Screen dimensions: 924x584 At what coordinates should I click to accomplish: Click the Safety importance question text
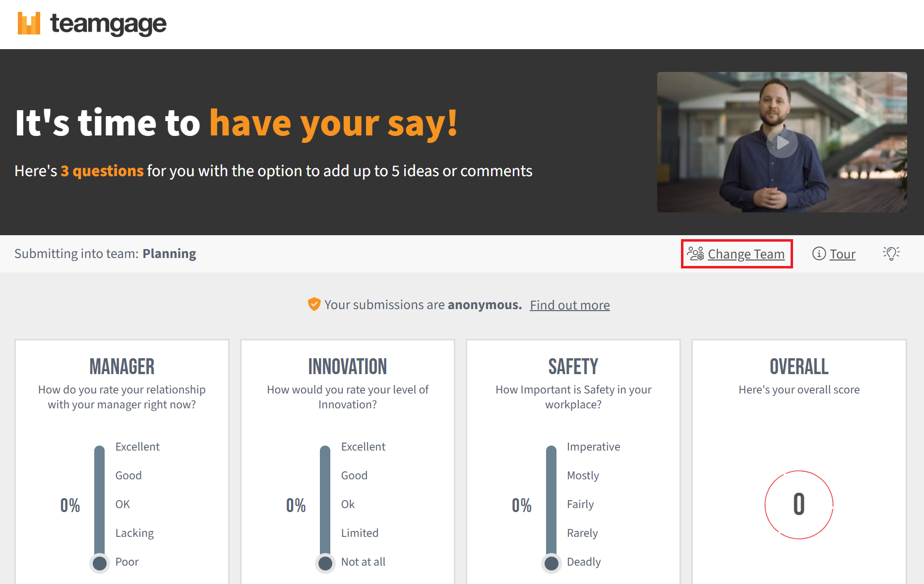click(573, 397)
